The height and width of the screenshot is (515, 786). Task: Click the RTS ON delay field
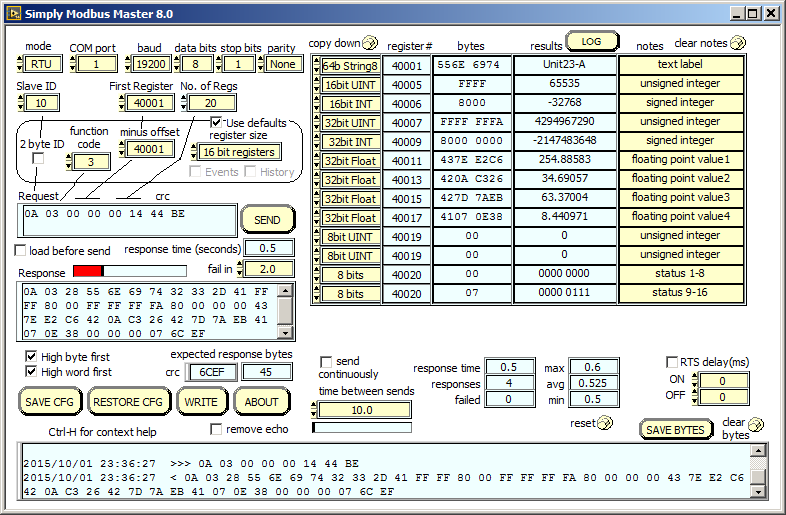(x=722, y=381)
